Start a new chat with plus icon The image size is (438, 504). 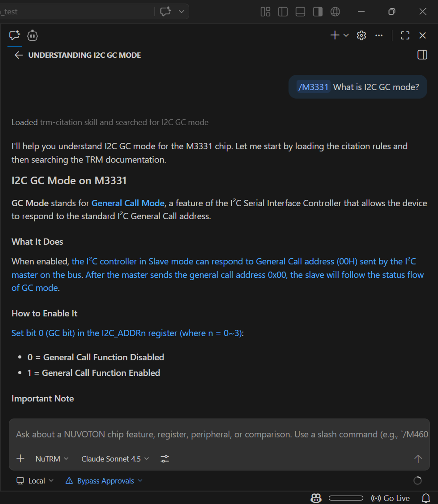[335, 35]
